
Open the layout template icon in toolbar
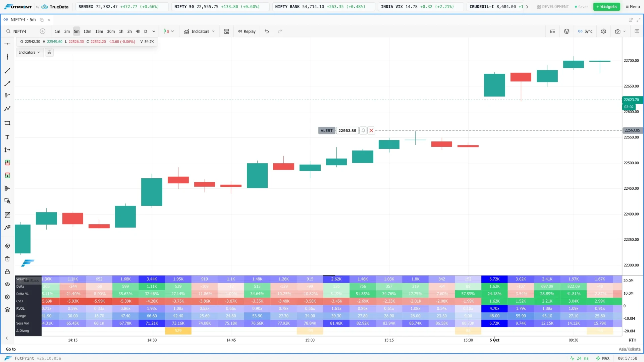pos(227,31)
